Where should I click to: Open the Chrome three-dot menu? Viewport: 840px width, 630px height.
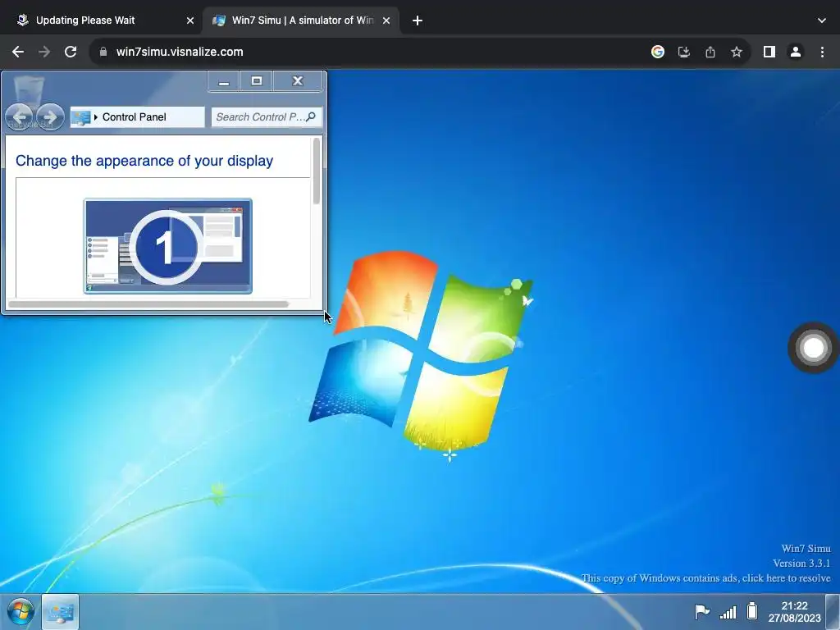tap(822, 52)
